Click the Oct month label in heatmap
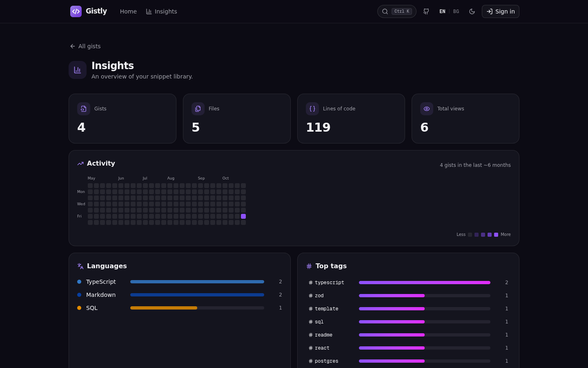588x368 pixels. 226,178
